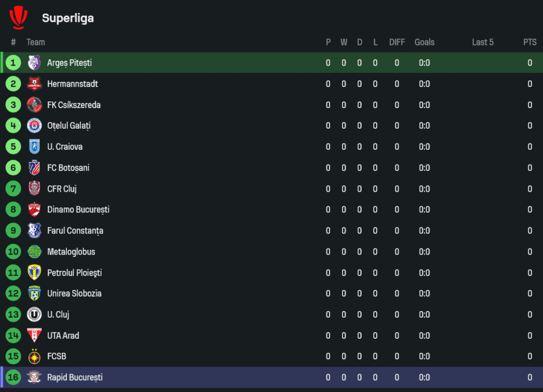Click the FCSB club crest

(x=34, y=357)
